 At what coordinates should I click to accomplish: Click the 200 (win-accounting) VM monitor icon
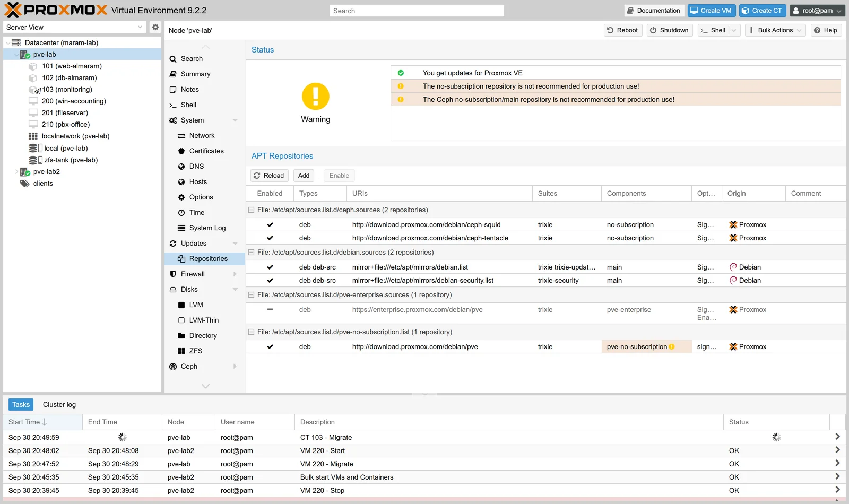tap(33, 101)
